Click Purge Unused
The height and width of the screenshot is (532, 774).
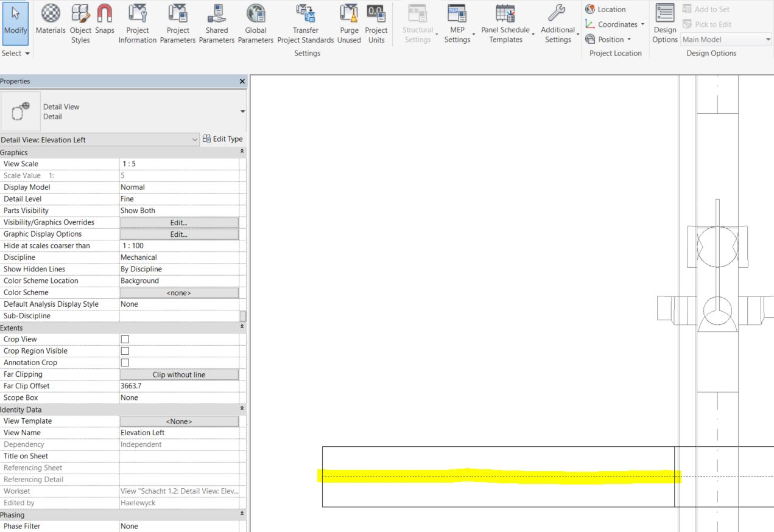[349, 23]
